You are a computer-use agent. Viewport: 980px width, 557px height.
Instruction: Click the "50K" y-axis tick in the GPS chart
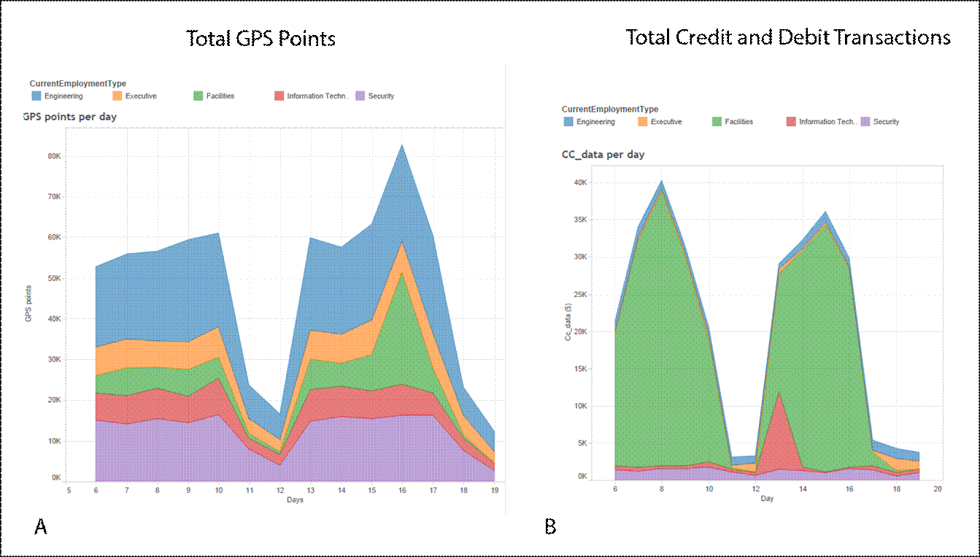[55, 279]
